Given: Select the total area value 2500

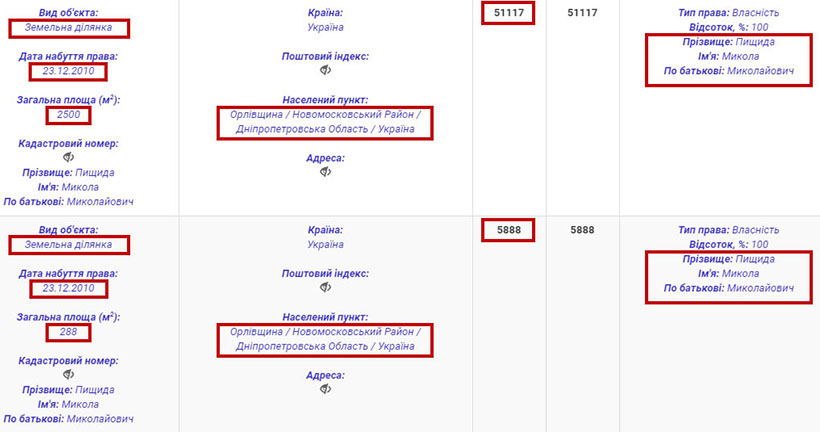Looking at the screenshot, I should pos(68,115).
